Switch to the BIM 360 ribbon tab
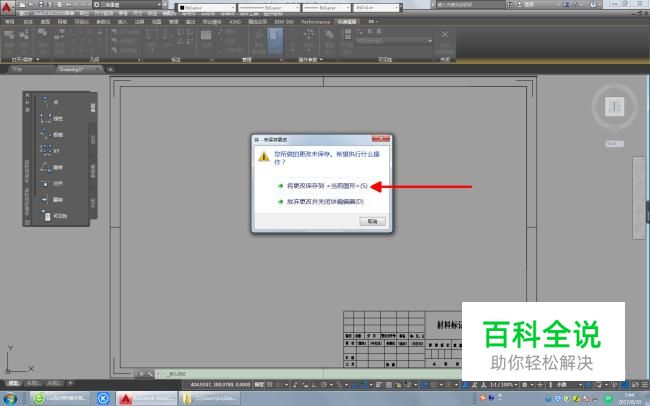The width and height of the screenshot is (650, 406). pyautogui.click(x=284, y=22)
